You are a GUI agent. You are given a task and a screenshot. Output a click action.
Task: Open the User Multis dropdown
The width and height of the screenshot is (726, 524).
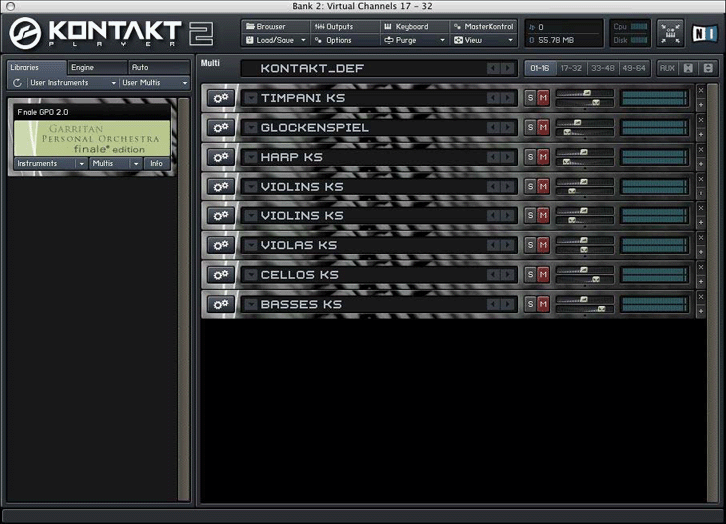click(155, 83)
